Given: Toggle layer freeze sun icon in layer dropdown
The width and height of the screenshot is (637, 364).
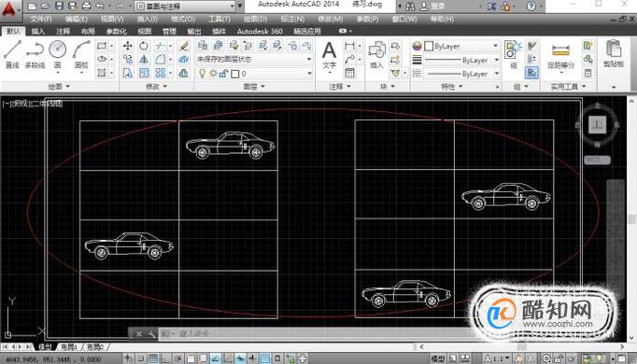Looking at the screenshot, I should coord(213,74).
